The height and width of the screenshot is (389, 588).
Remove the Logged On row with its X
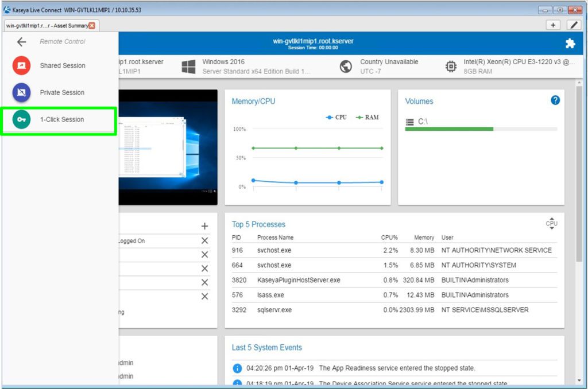204,240
